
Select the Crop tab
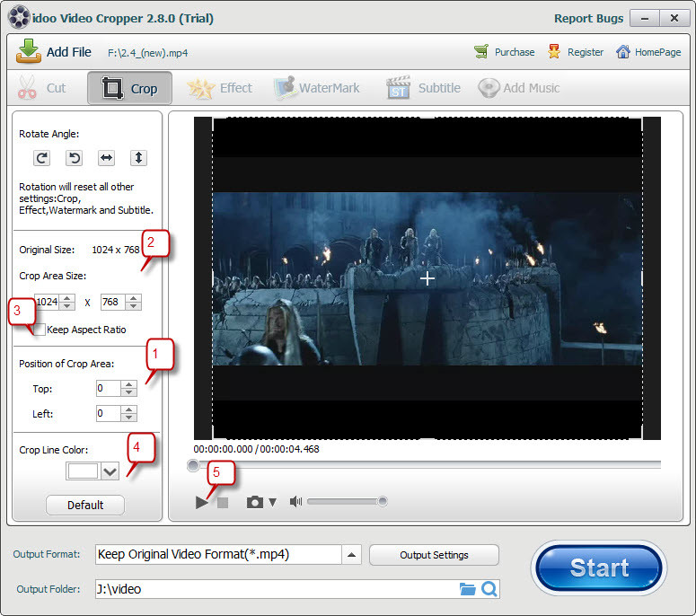pos(129,88)
